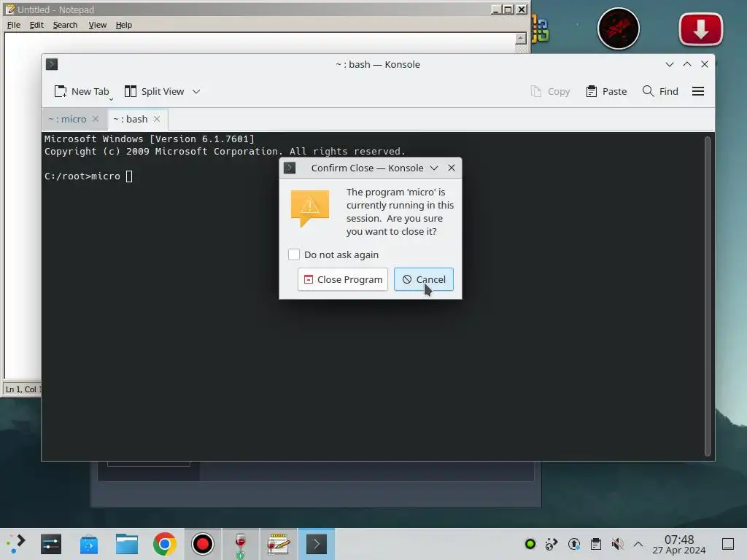Screen dimensions: 747x560
Task: Switch to the '~ : micro' tab
Action: pyautogui.click(x=67, y=119)
